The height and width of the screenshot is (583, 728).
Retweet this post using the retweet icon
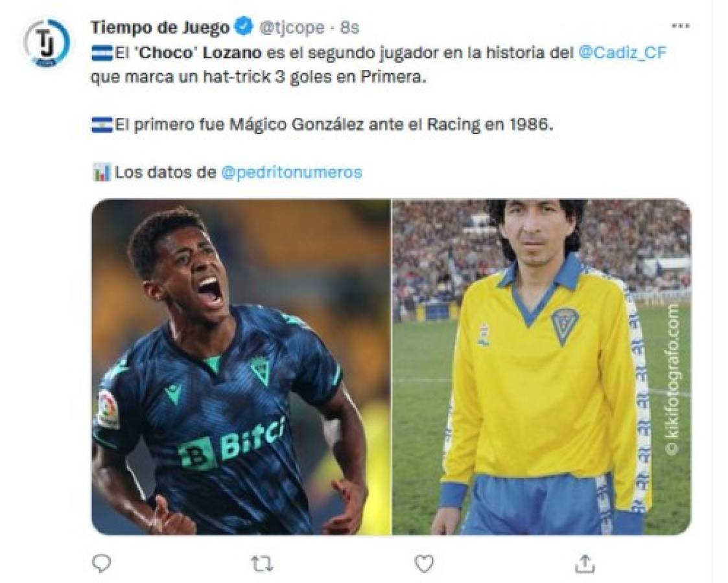[263, 564]
